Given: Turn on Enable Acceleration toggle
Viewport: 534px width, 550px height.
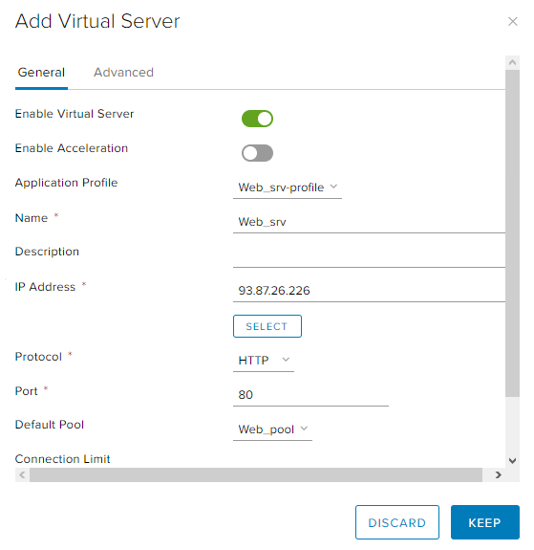Looking at the screenshot, I should pos(257,153).
